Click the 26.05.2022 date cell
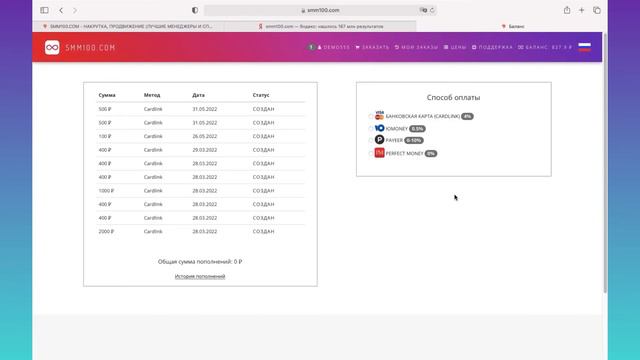This screenshot has width=640, height=360. pos(205,136)
